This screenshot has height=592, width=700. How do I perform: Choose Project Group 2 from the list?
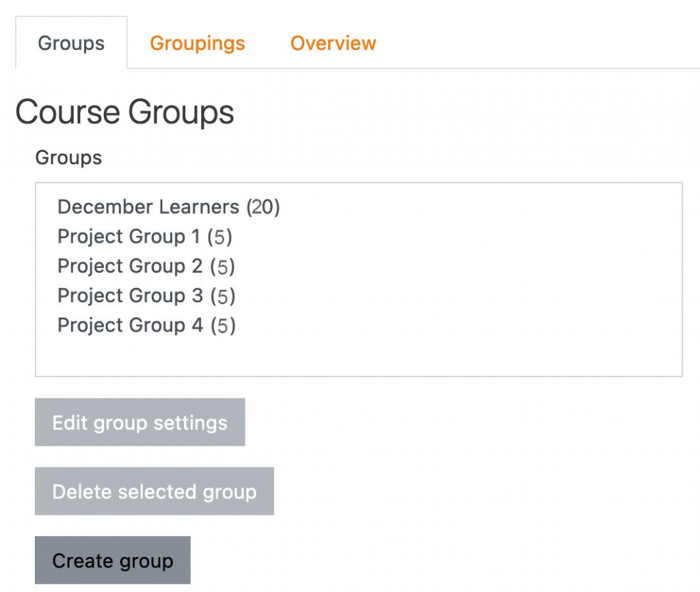coord(146,266)
